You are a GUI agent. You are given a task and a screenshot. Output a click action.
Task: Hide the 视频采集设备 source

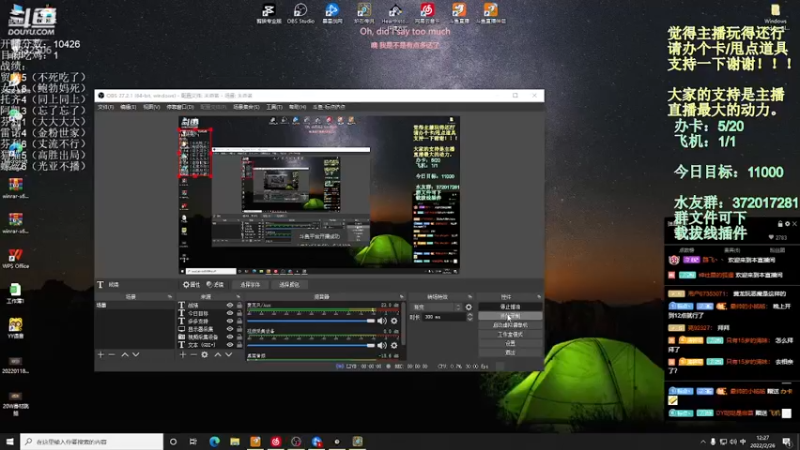pos(230,337)
